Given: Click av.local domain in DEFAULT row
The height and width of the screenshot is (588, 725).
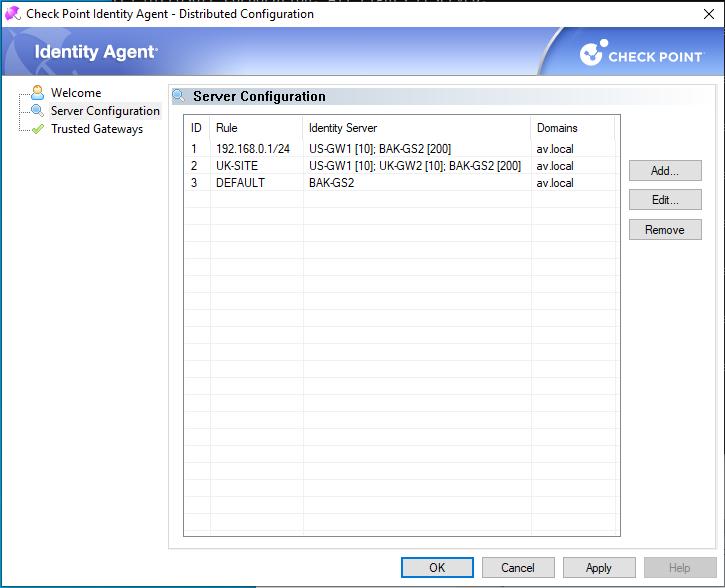Looking at the screenshot, I should click(x=555, y=183).
